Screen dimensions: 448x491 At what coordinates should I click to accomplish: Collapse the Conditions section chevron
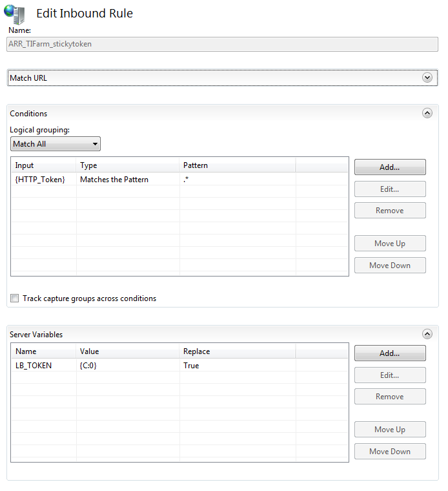427,113
